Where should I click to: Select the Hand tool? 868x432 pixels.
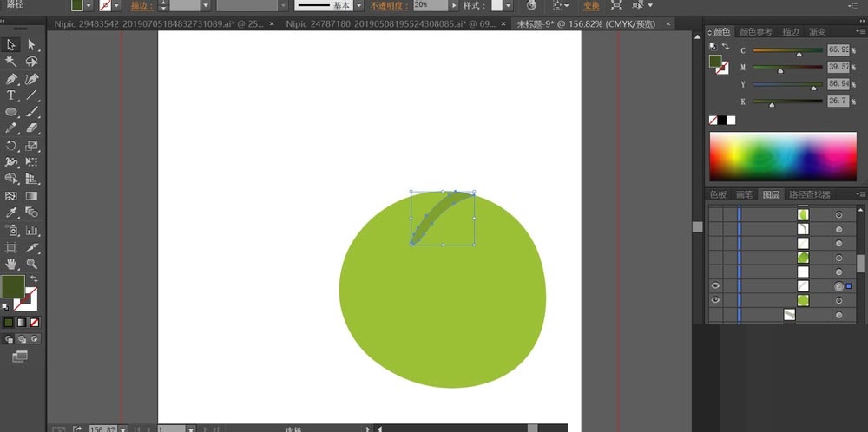11,263
